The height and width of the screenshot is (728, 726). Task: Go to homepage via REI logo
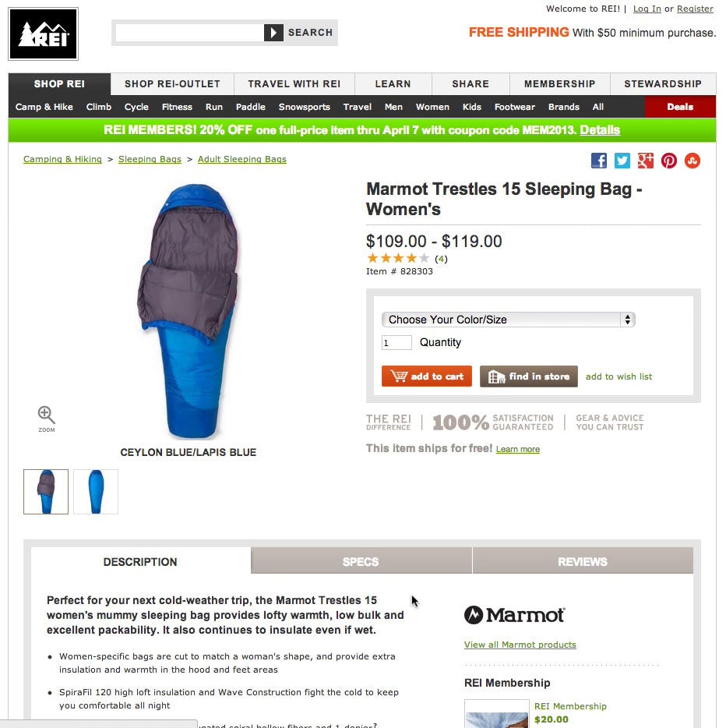tap(43, 34)
